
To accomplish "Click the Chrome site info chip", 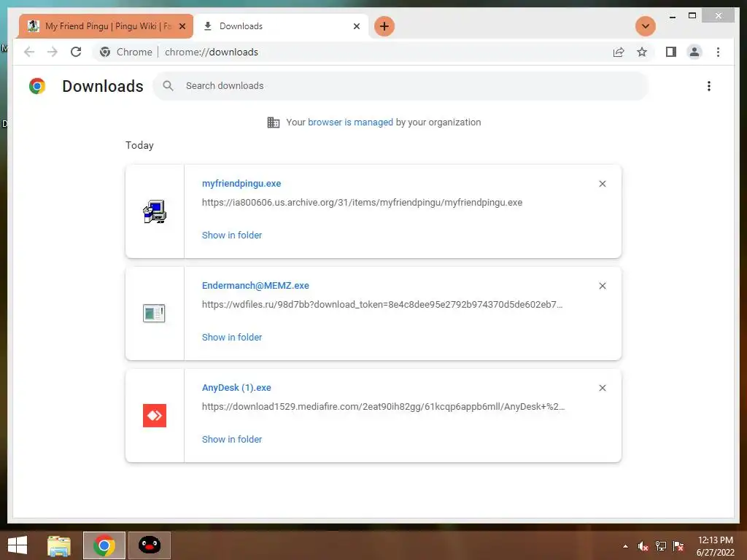I will pyautogui.click(x=126, y=52).
